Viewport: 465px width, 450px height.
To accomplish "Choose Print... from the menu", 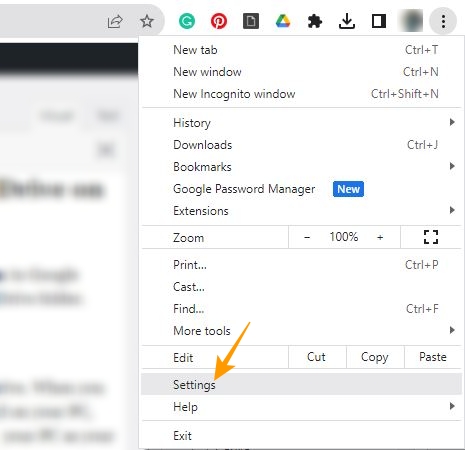I will [x=301, y=265].
